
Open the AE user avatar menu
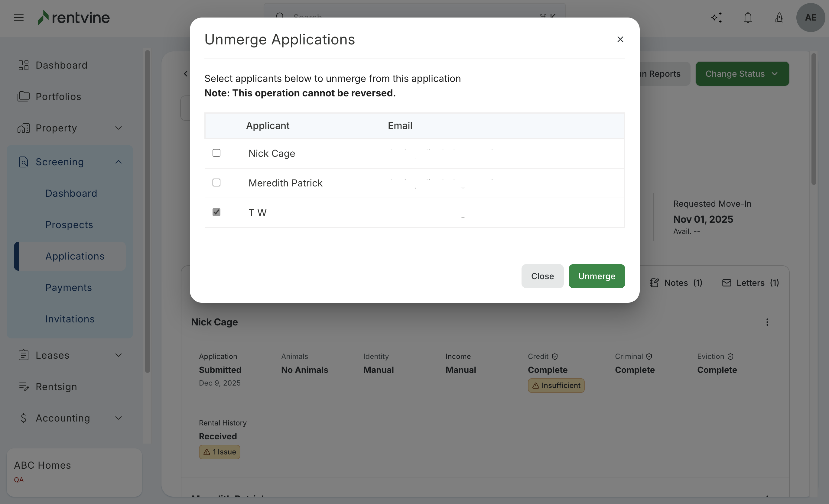click(810, 18)
